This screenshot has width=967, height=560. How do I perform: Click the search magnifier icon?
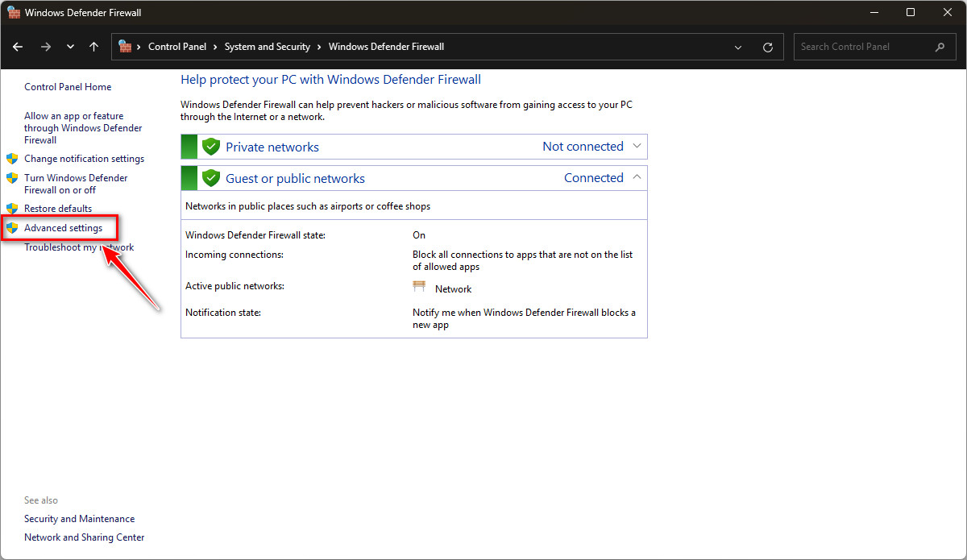pos(940,47)
